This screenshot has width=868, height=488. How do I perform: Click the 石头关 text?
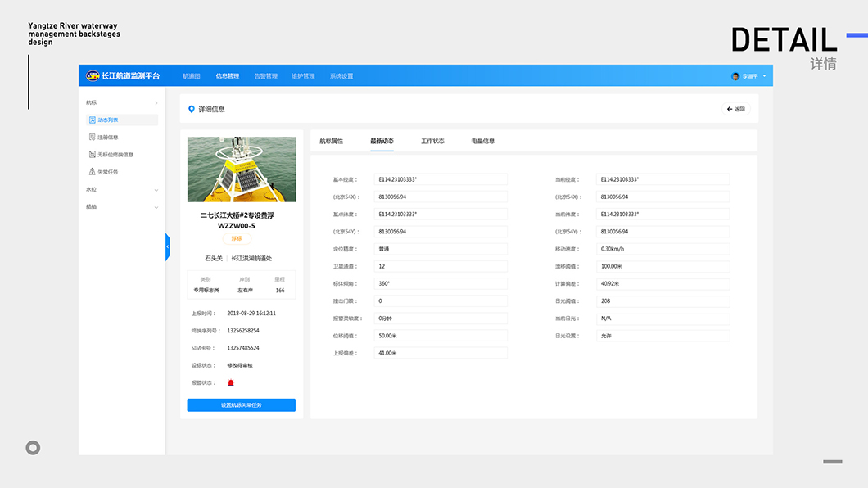(214, 259)
